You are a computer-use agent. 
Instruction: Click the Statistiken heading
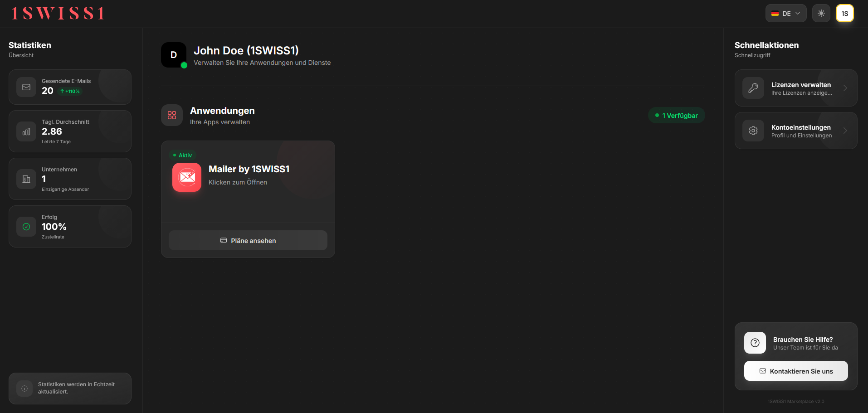click(30, 45)
